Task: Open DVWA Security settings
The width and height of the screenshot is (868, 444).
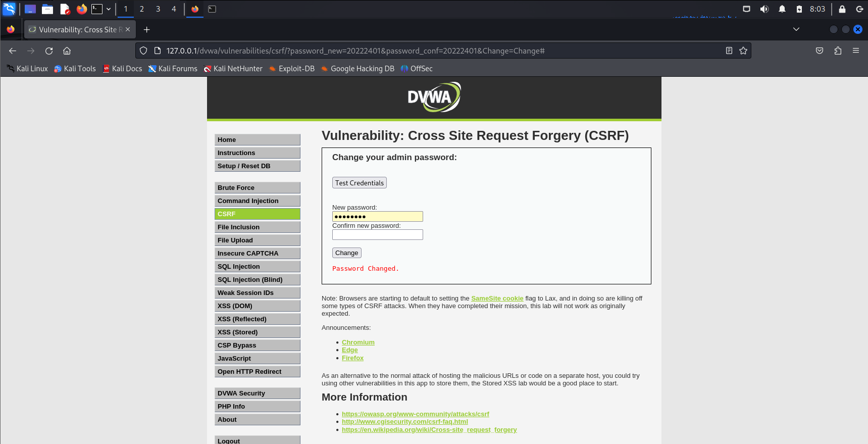Action: point(258,393)
